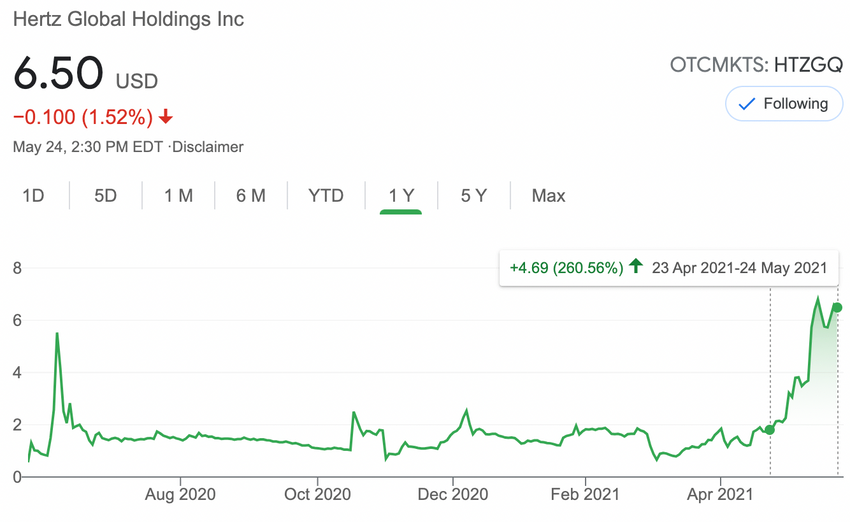The image size is (850, 522).
Task: Click the red down arrow price indicator
Action: coord(166,116)
